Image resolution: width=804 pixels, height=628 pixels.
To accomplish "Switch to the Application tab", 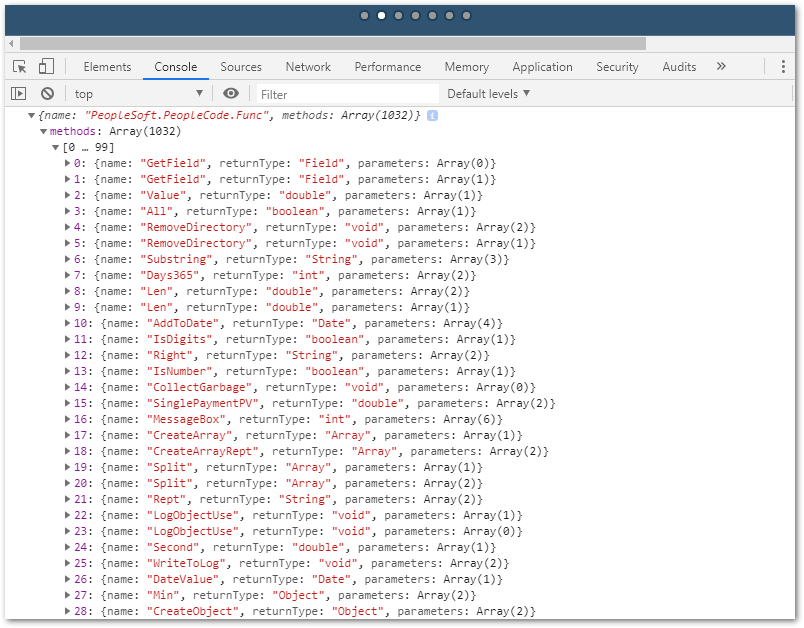I will [x=542, y=67].
